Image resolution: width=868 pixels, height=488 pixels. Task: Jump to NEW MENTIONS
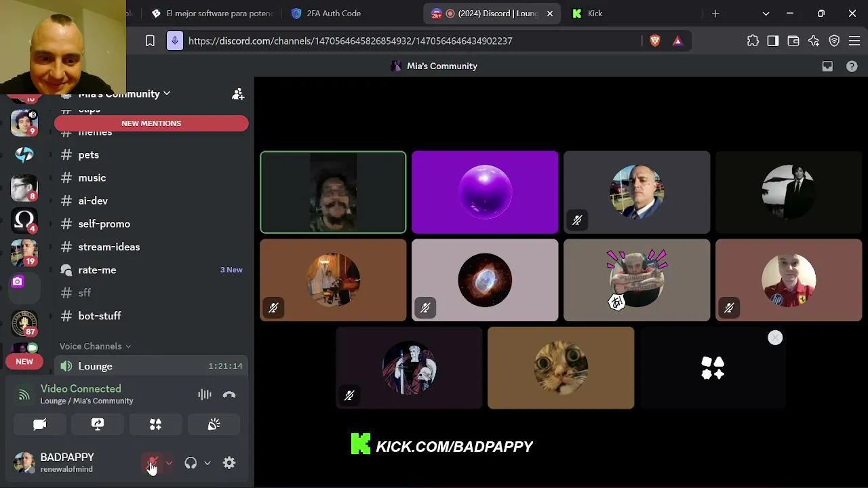[x=151, y=123]
